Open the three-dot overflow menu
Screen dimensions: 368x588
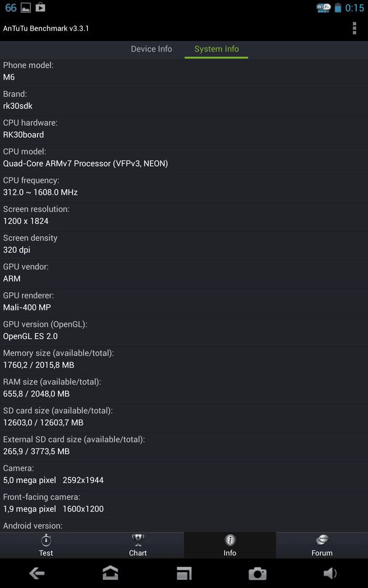tap(354, 28)
